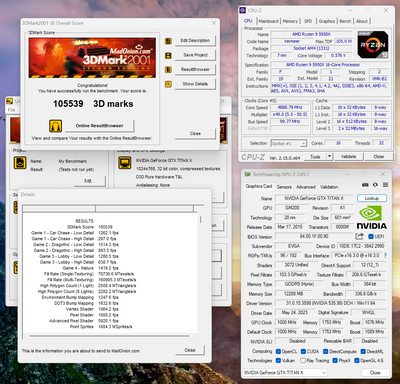Click the Project section icon in 3DMark main window
The width and height of the screenshot is (400, 384).
coord(20,163)
